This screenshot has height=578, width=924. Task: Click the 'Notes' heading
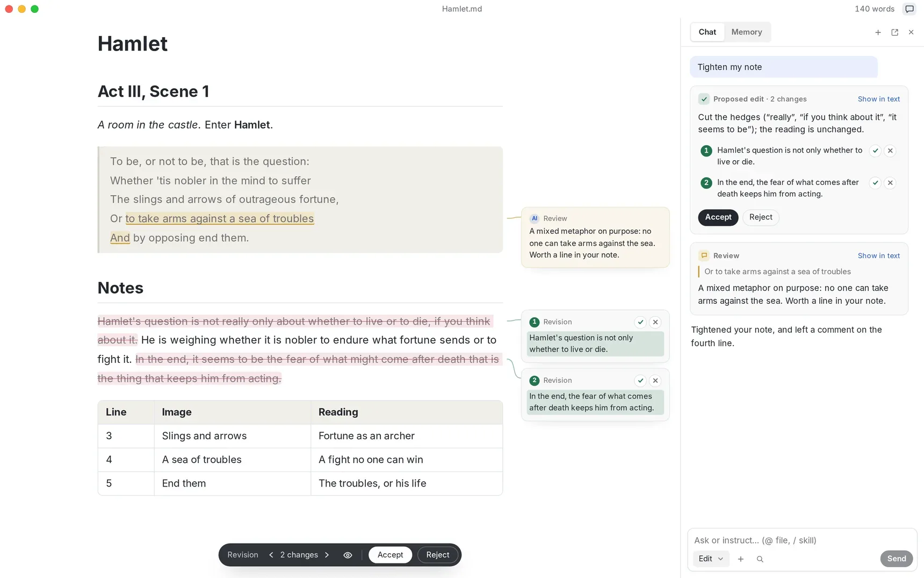pyautogui.click(x=120, y=288)
